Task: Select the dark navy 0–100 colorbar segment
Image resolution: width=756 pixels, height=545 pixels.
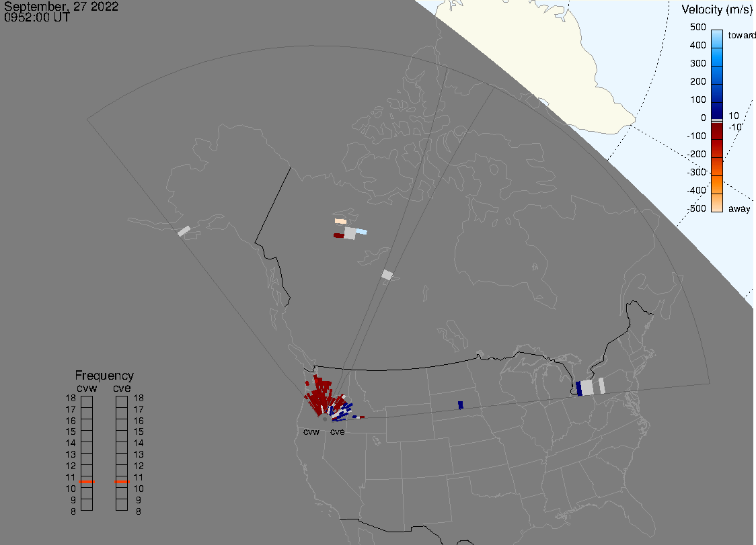Action: click(x=717, y=110)
